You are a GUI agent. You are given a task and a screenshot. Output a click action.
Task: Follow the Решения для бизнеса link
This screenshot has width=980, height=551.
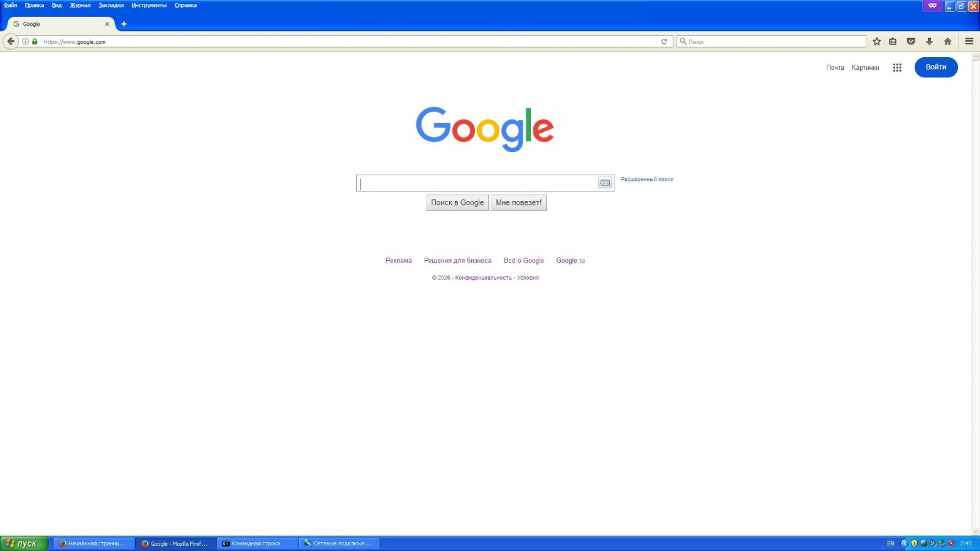click(458, 261)
